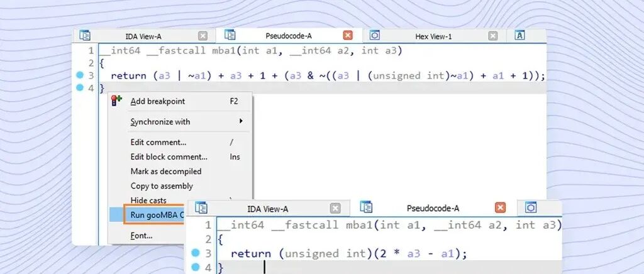644x274 pixels.
Task: Click the structures tab icon after Hex View-1
Action: pyautogui.click(x=519, y=36)
